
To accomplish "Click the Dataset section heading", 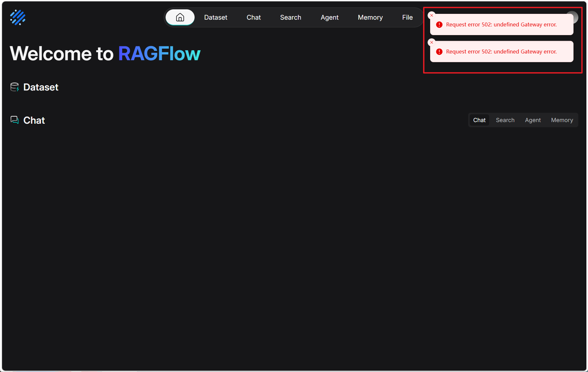I will (x=41, y=87).
